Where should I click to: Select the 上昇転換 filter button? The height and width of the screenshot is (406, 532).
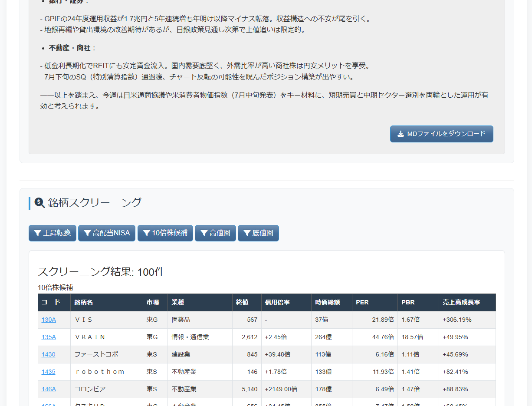52,233
